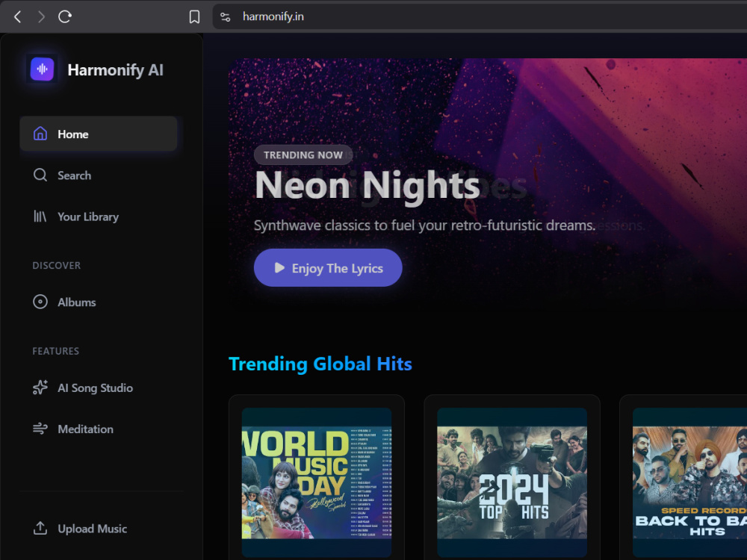Click the Upload Music label
Viewport: 747px width, 560px height.
coord(93,529)
